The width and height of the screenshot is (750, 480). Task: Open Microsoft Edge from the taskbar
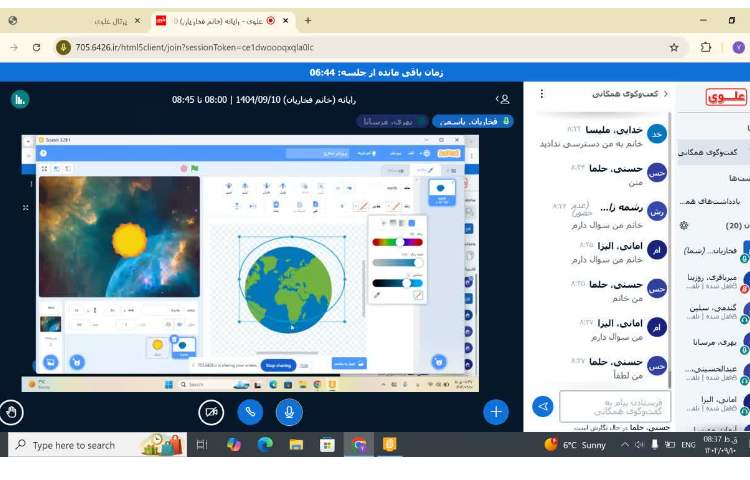click(265, 445)
